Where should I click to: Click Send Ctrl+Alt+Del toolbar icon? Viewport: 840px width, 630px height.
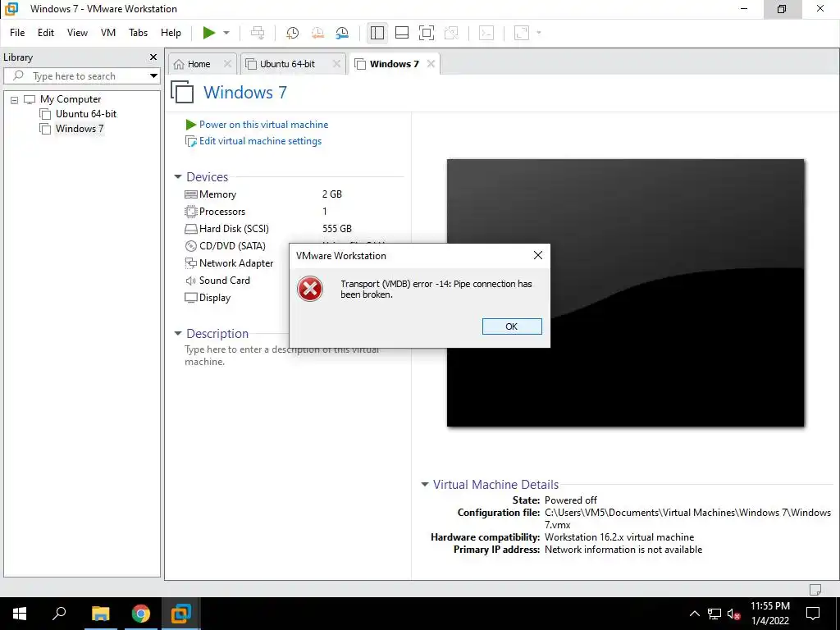pyautogui.click(x=258, y=33)
